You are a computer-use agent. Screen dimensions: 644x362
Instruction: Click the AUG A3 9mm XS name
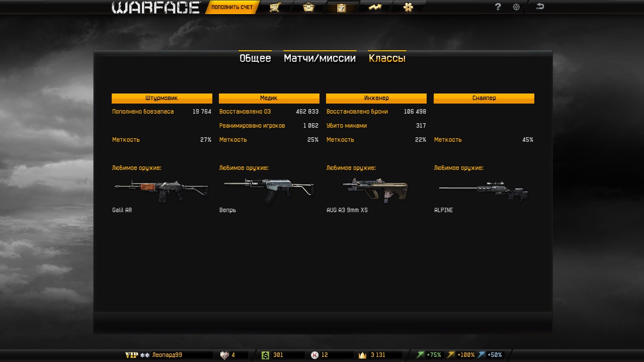click(x=347, y=210)
